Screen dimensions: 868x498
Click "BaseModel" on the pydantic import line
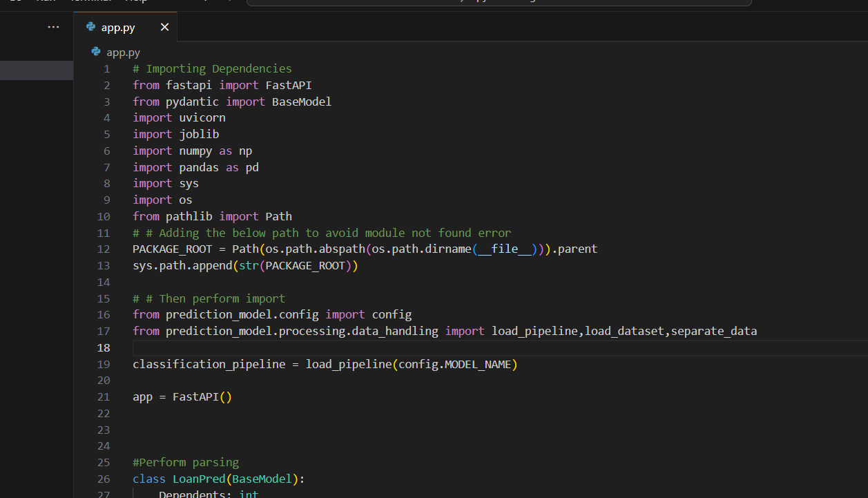302,102
